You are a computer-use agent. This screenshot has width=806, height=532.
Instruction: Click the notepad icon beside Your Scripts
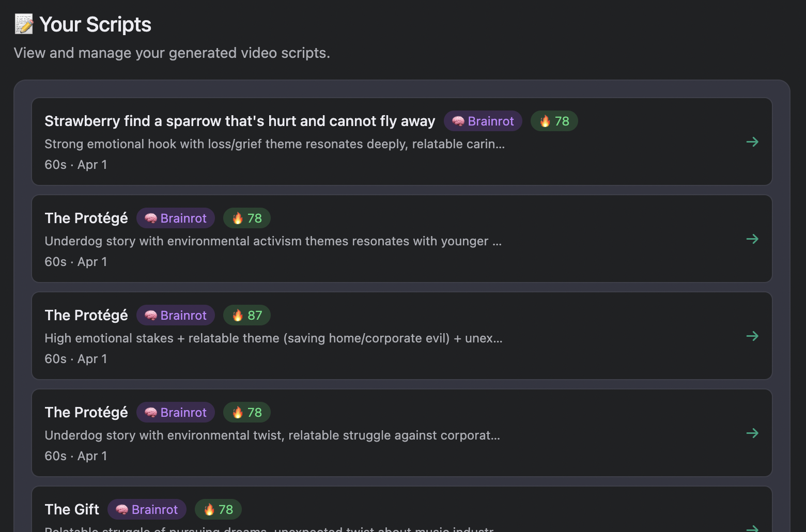click(24, 24)
